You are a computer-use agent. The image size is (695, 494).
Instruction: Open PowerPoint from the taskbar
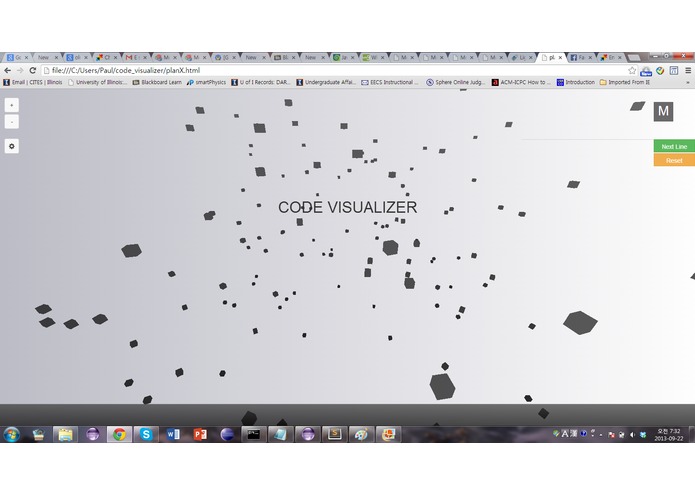click(200, 435)
